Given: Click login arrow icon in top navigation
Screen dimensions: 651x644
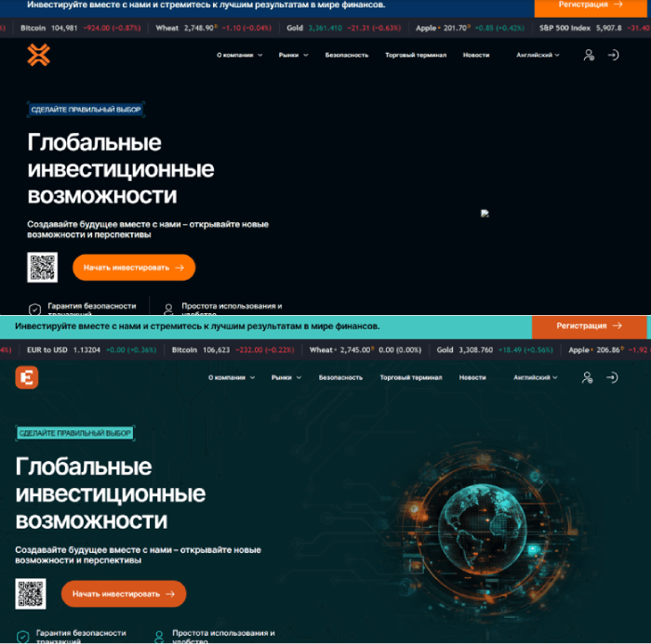Looking at the screenshot, I should pos(613,55).
